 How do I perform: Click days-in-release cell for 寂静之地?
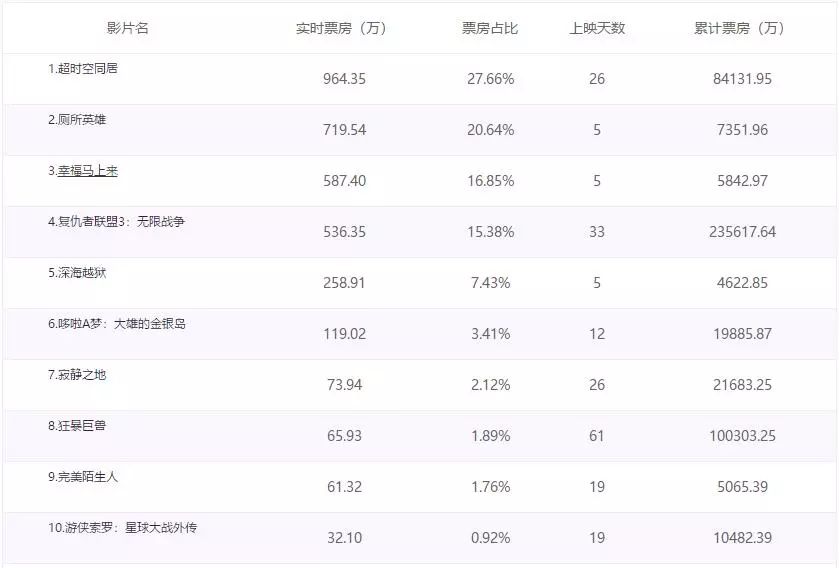[597, 385]
